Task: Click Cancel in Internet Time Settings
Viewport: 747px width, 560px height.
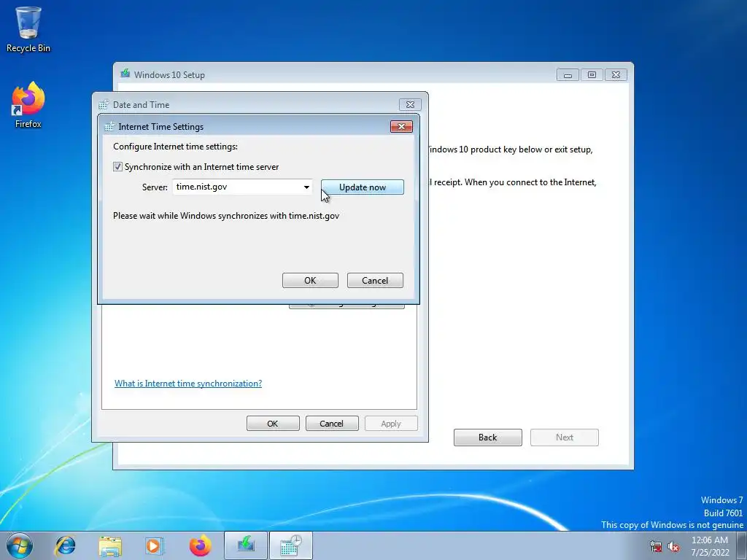Action: tap(375, 281)
